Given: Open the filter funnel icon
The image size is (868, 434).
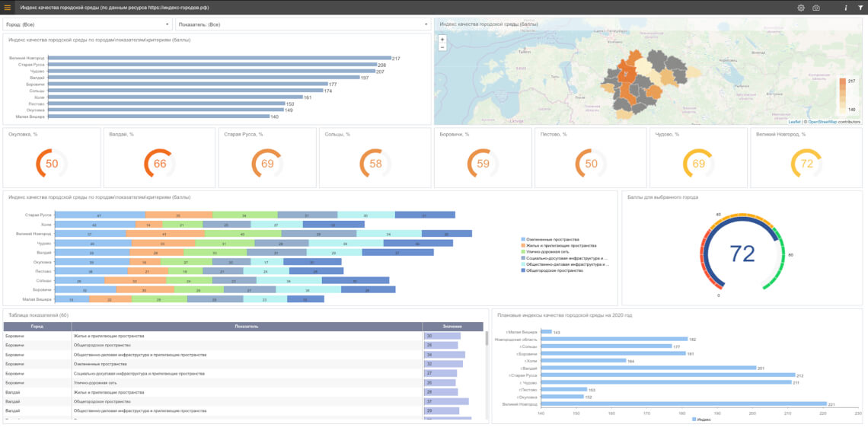Looking at the screenshot, I should pyautogui.click(x=860, y=8).
